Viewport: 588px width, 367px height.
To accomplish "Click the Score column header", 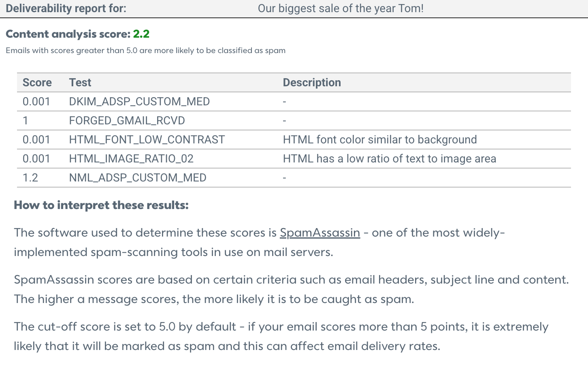I will 37,83.
